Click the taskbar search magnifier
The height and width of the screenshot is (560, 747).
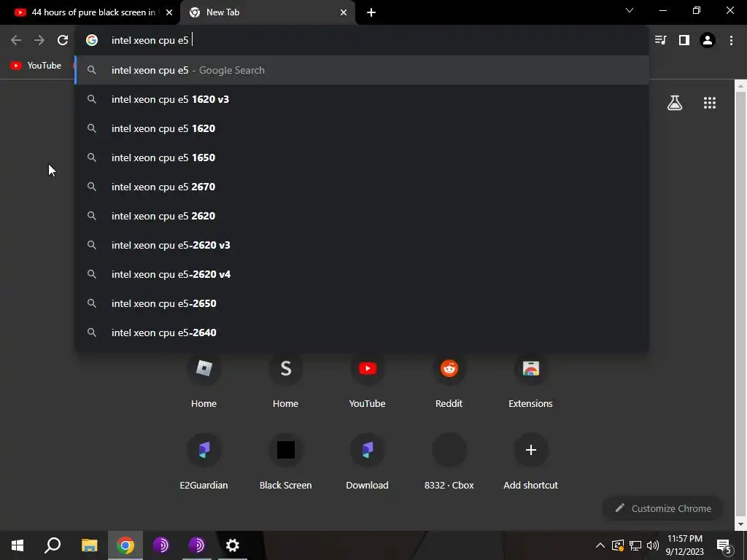pos(53,545)
